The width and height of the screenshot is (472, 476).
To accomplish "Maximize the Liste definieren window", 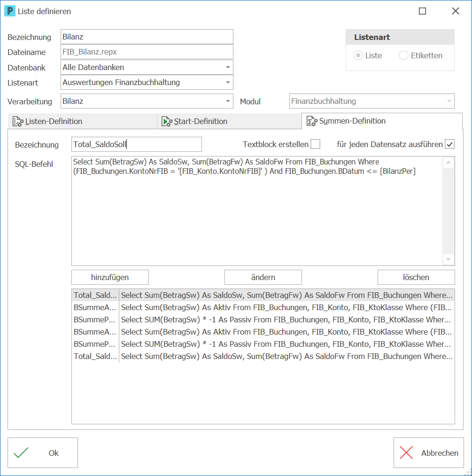I will (x=422, y=11).
